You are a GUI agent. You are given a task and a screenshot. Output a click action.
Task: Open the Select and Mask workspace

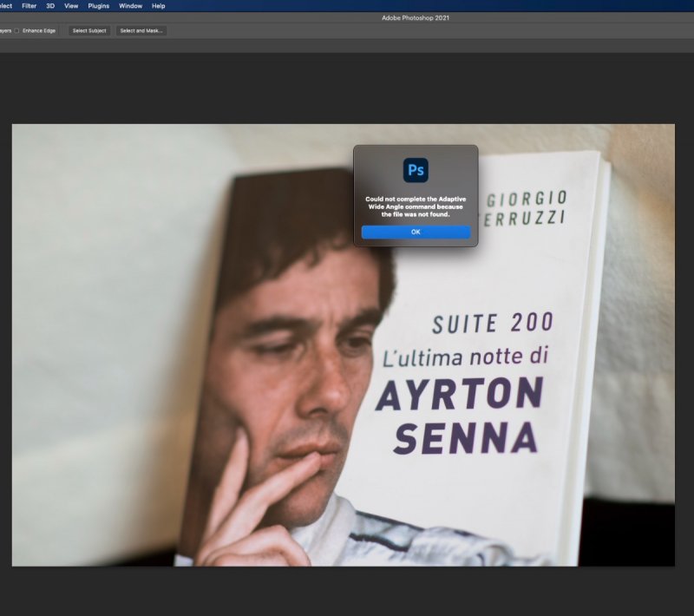coord(142,30)
